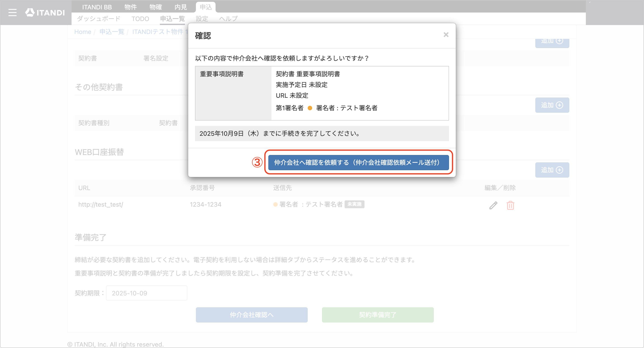Click the pencil edit icon in the URL row

[x=493, y=205]
